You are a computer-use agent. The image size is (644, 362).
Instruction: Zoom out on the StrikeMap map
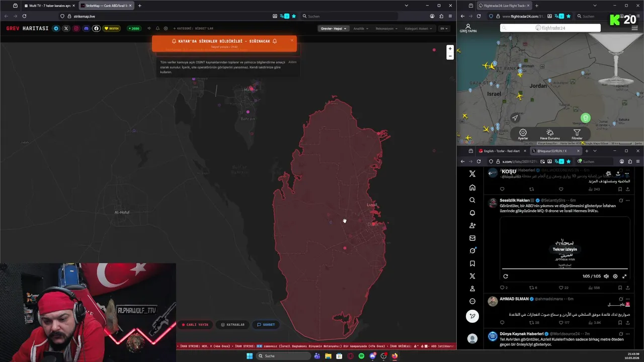point(450,56)
